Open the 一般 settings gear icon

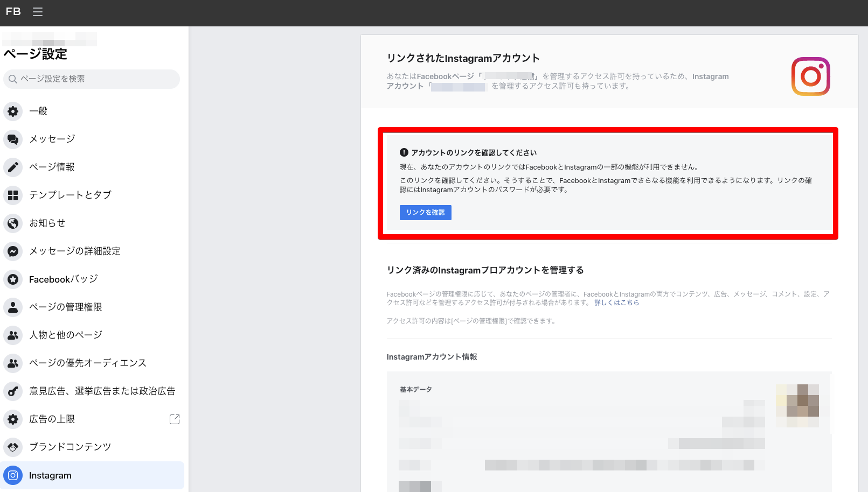(x=13, y=111)
